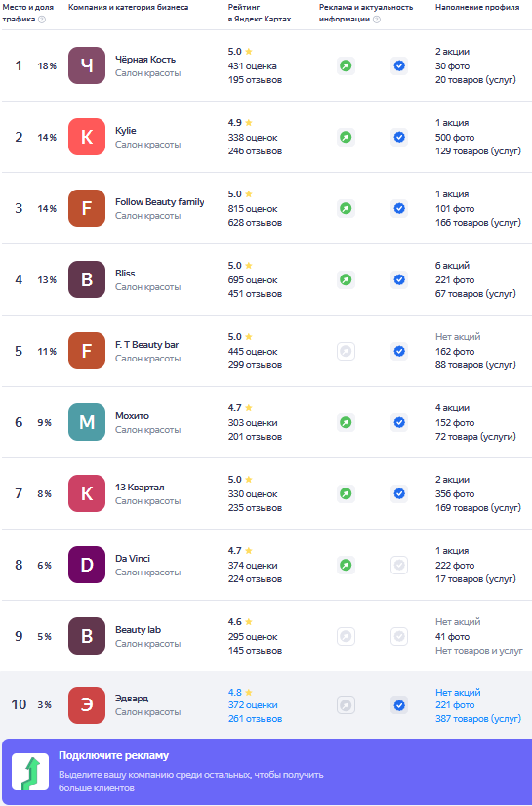
Task: Click the gray verified badge for Beauty lab
Action: 399,636
